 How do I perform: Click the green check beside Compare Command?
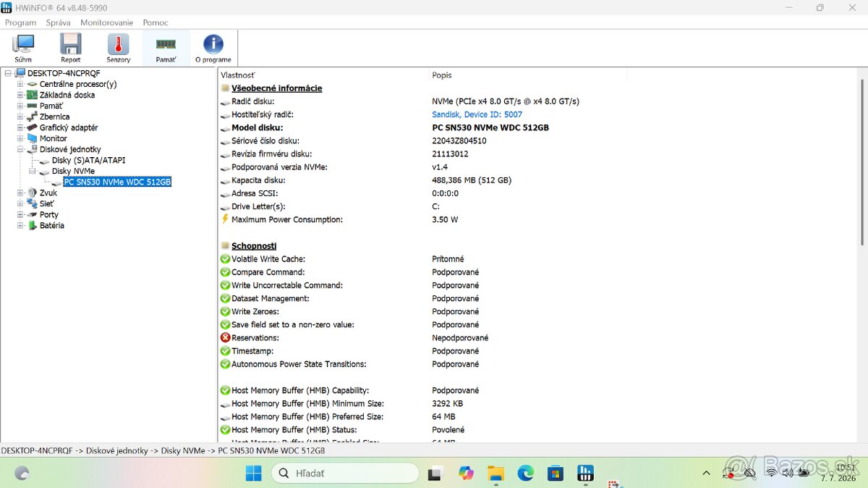coord(225,272)
